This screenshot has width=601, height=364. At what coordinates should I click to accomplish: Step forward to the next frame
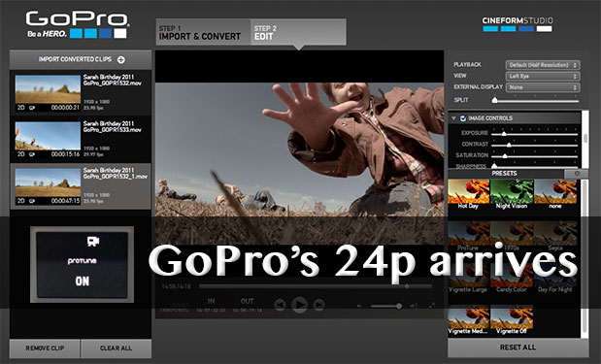pos(318,305)
